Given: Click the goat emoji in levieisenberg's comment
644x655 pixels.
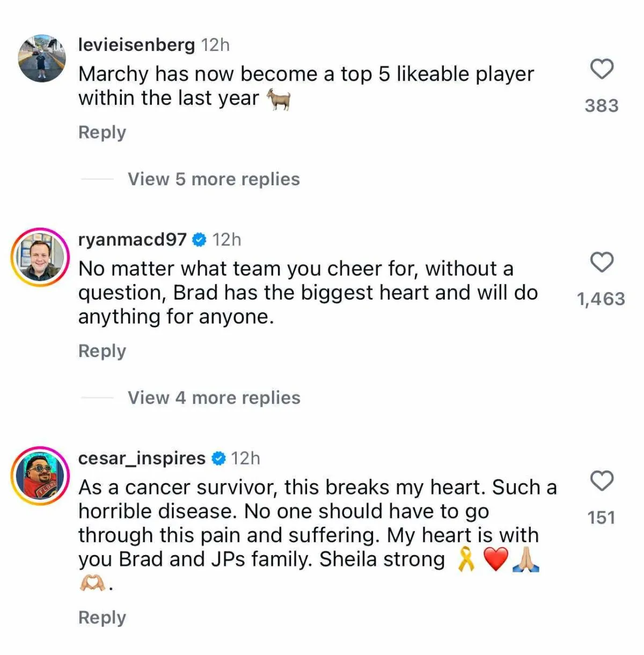Looking at the screenshot, I should [x=280, y=99].
